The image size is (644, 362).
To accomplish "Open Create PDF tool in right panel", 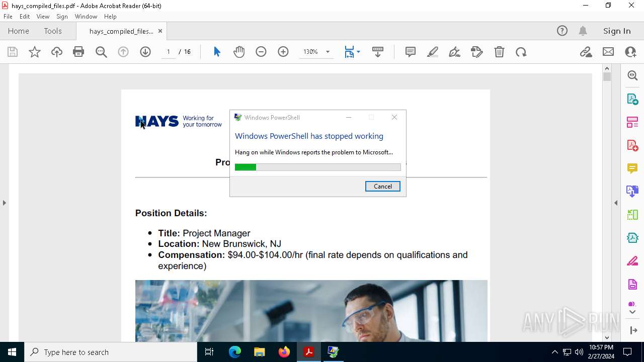I will click(x=632, y=145).
